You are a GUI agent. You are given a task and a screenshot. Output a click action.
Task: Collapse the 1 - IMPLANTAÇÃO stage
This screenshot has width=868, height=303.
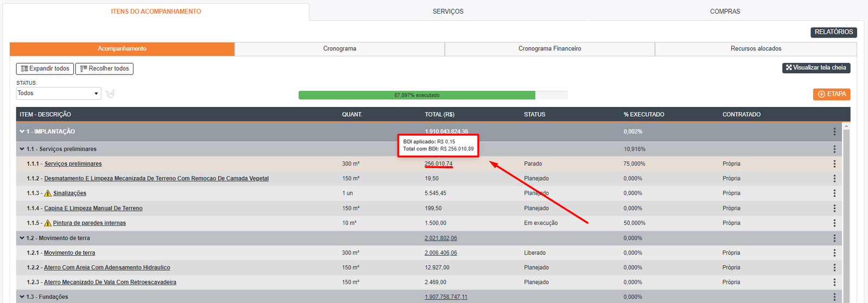coord(22,131)
